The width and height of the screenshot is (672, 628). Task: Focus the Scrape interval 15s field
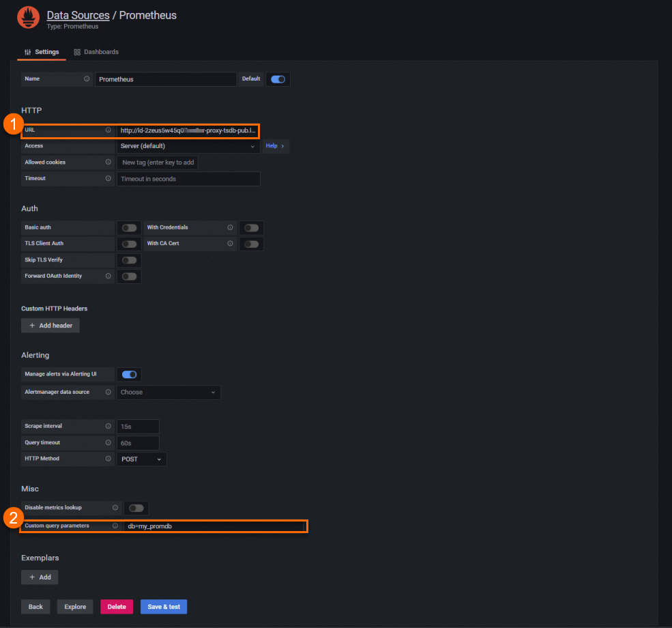coord(138,427)
